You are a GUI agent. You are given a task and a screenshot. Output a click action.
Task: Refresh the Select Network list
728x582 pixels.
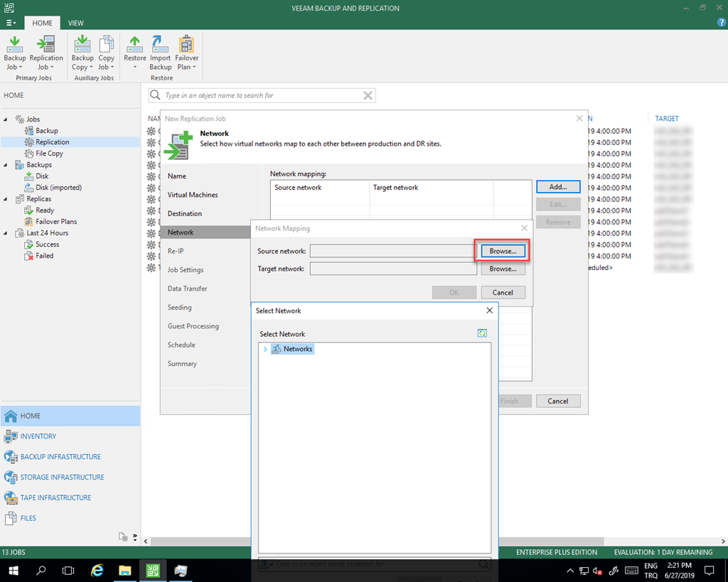coord(483,333)
